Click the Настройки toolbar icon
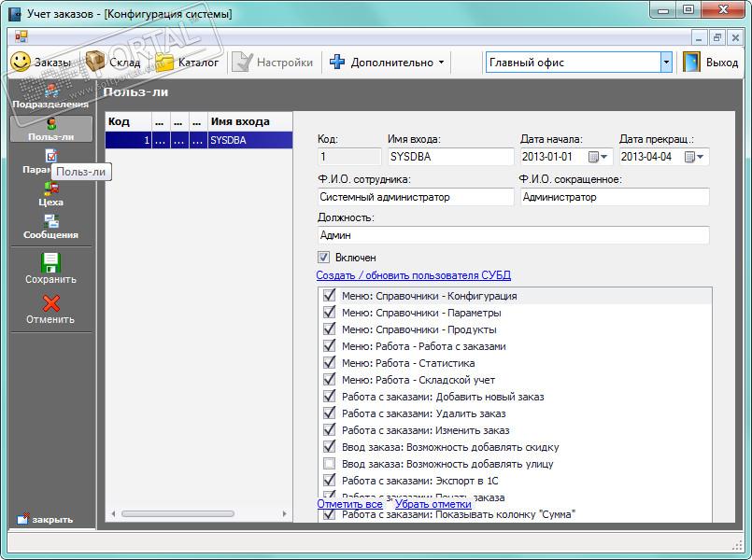Screen dimensions: 752x560 click(242, 62)
